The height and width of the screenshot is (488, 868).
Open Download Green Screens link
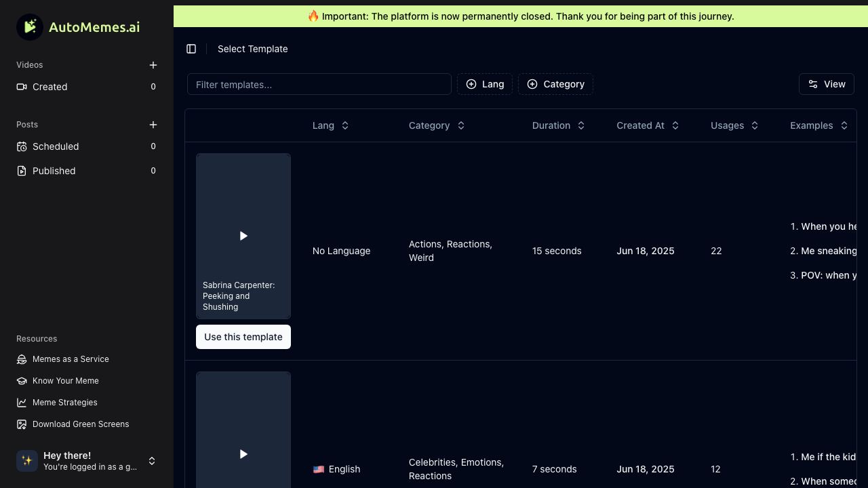click(87, 424)
